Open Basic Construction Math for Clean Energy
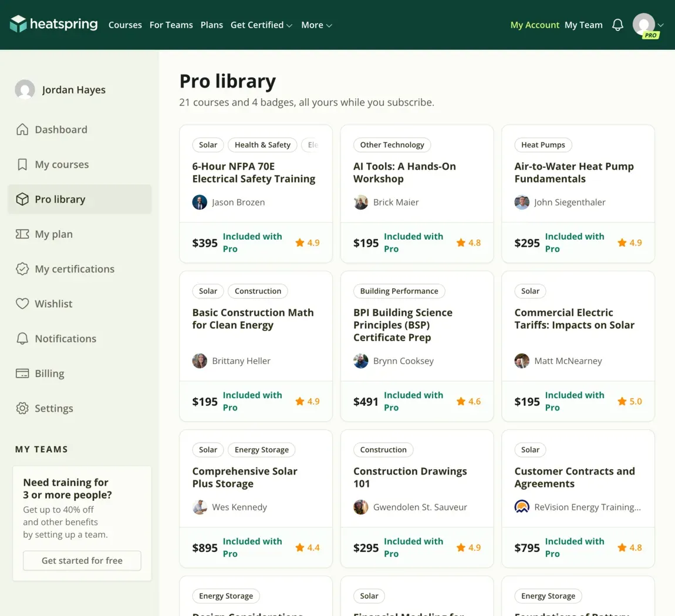This screenshot has height=616, width=675. click(x=253, y=319)
